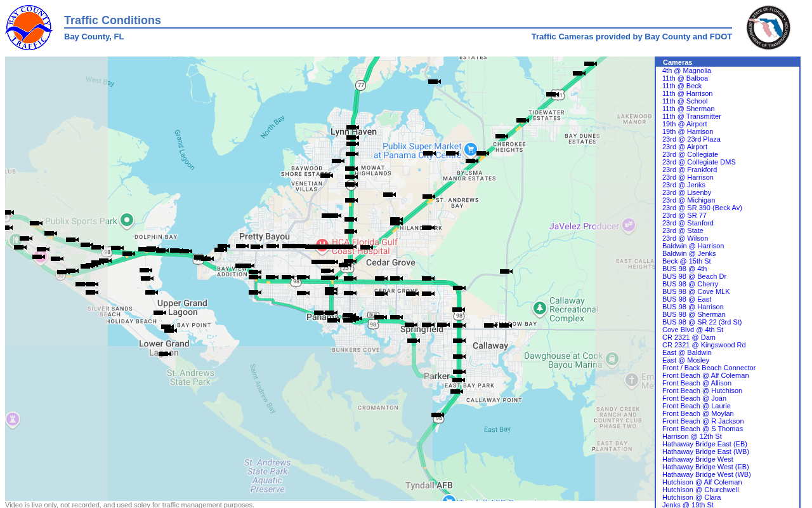Open the Baldwin @ Jenks camera feed
Screen dimensions: 812x508
[x=689, y=253]
